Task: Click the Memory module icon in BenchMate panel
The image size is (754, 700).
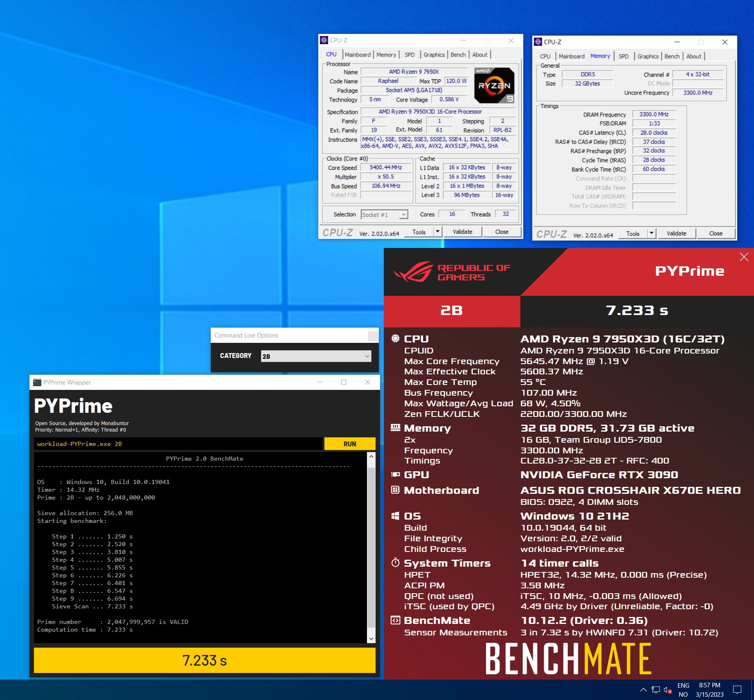Action: point(395,428)
